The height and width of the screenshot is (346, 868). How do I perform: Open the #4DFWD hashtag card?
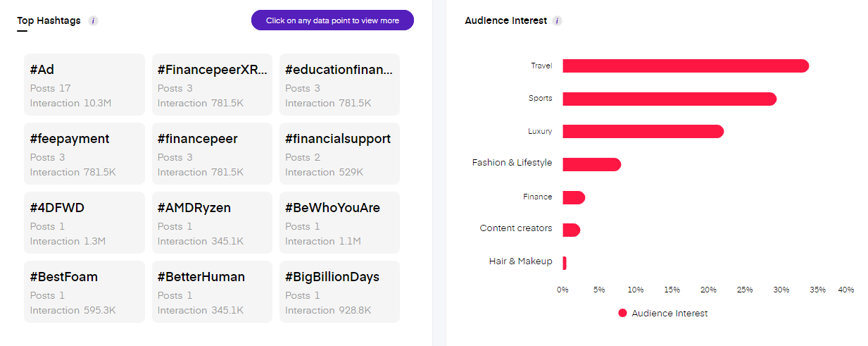click(84, 223)
